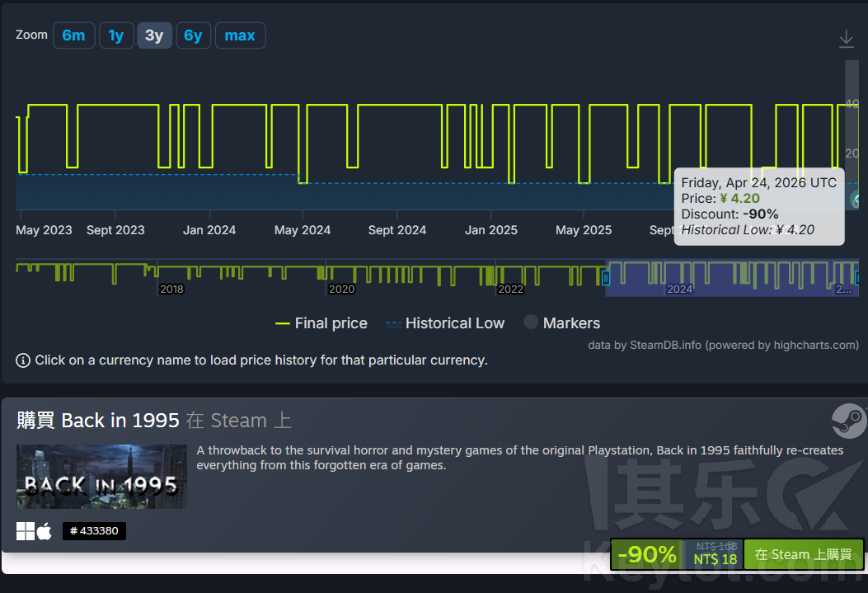Click the Steam logo icon in purchase box
The width and height of the screenshot is (868, 593).
coord(848,421)
